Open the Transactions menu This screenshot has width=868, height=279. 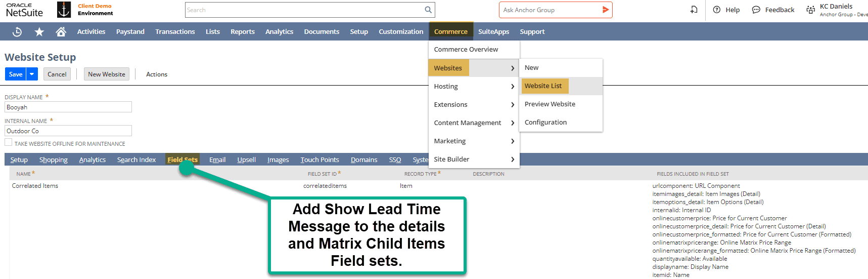[x=175, y=31]
